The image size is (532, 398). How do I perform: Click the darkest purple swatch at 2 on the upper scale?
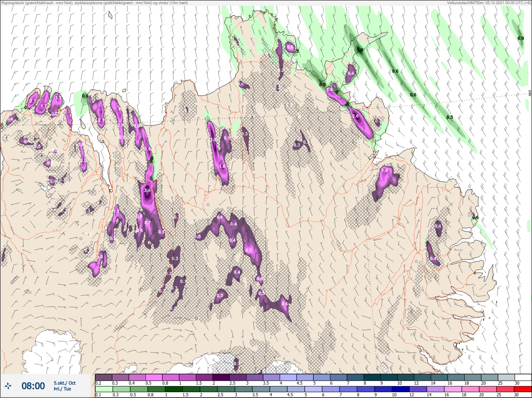coord(221,377)
